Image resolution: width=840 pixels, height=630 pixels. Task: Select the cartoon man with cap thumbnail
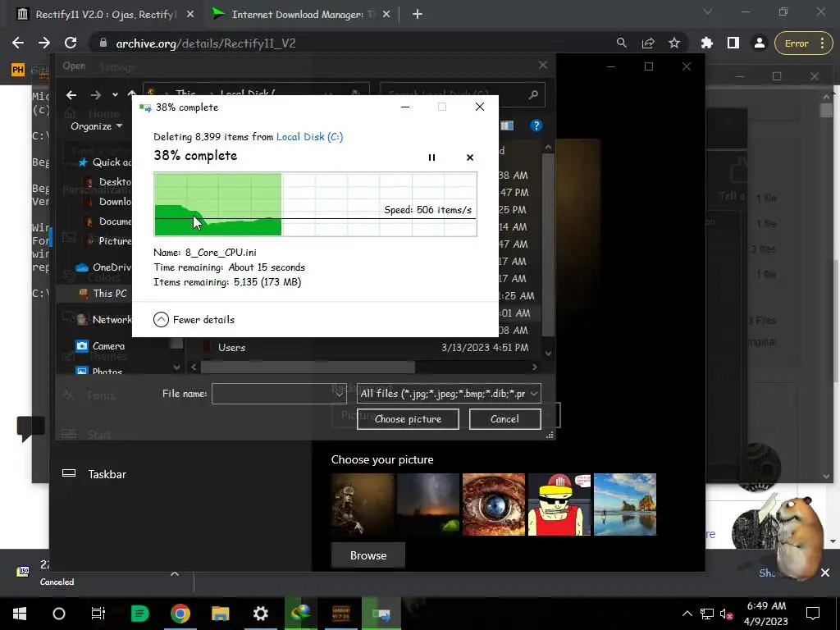559,504
